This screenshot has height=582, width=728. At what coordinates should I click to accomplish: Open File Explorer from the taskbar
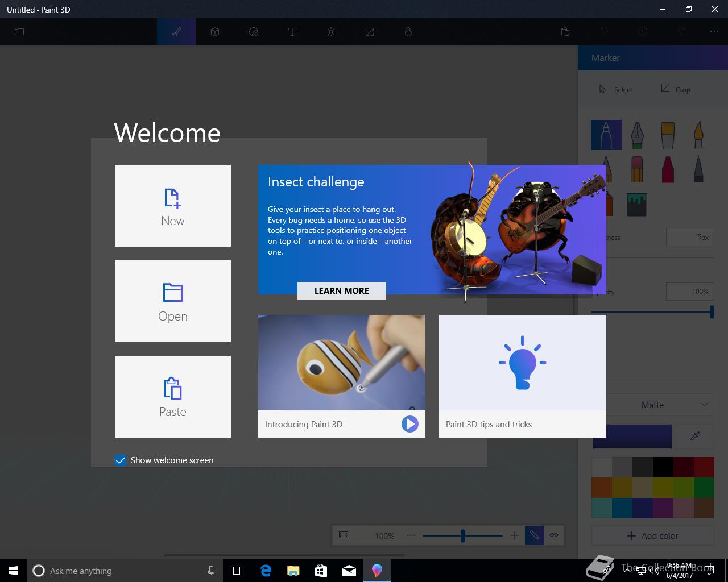(293, 571)
